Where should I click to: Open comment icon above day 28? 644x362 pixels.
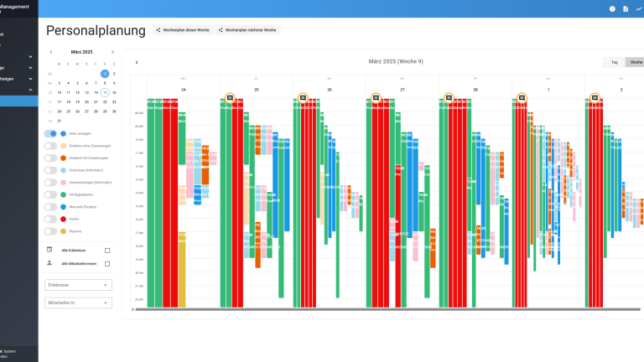click(x=449, y=98)
